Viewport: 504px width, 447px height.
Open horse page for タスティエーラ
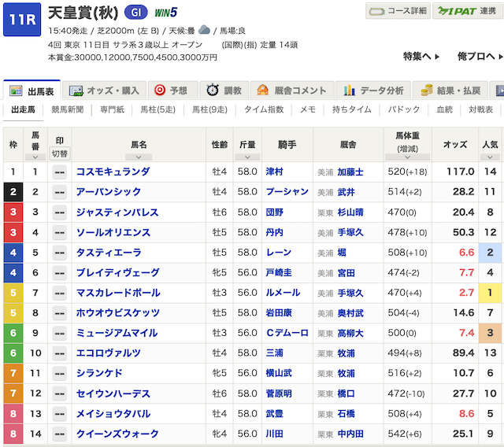click(109, 253)
